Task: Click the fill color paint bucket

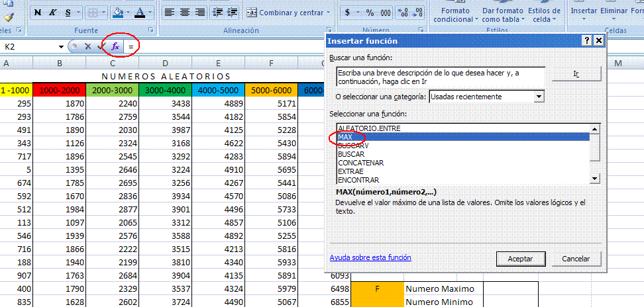Action: pyautogui.click(x=117, y=13)
